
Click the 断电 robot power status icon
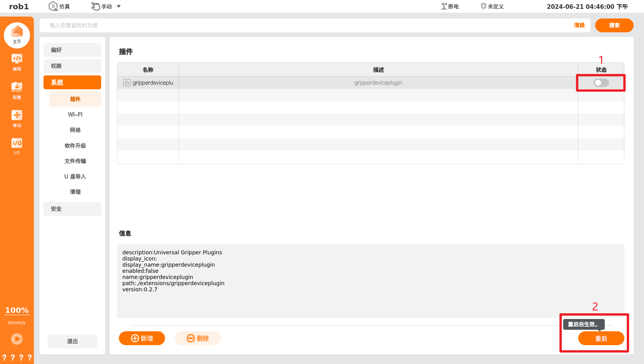click(444, 6)
